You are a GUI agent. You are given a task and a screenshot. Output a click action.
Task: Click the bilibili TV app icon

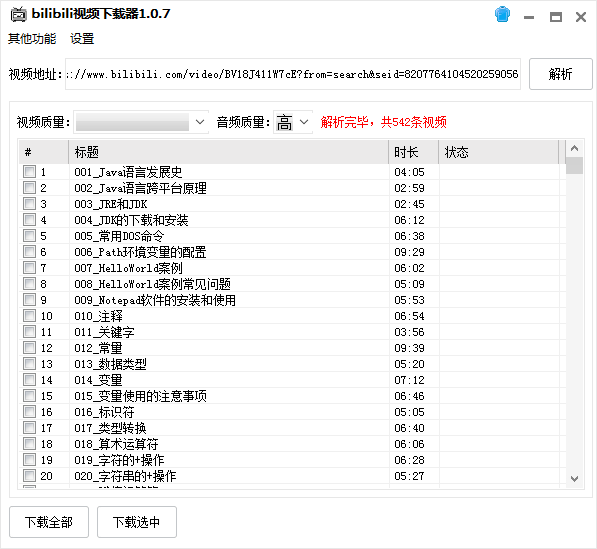[18, 14]
